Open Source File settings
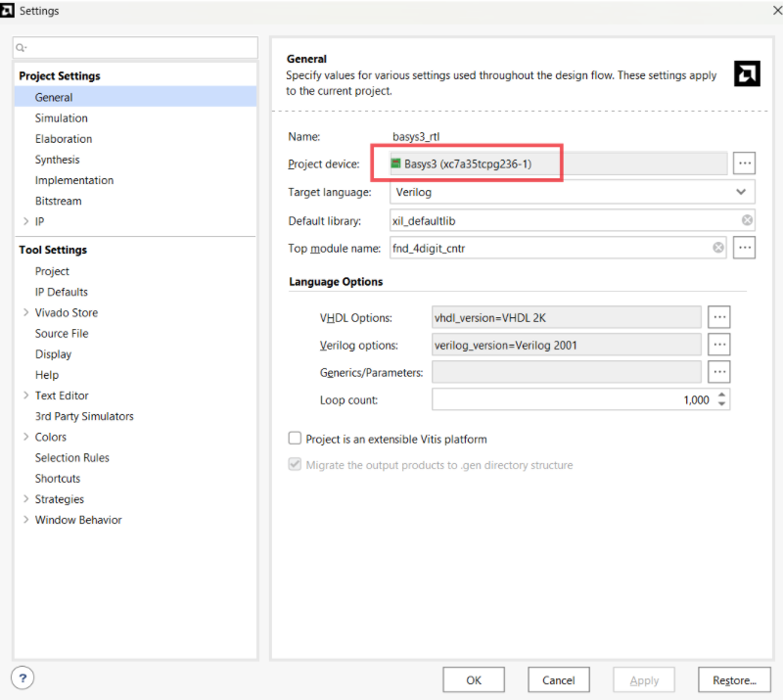Screen dimensions: 783x700 click(62, 333)
